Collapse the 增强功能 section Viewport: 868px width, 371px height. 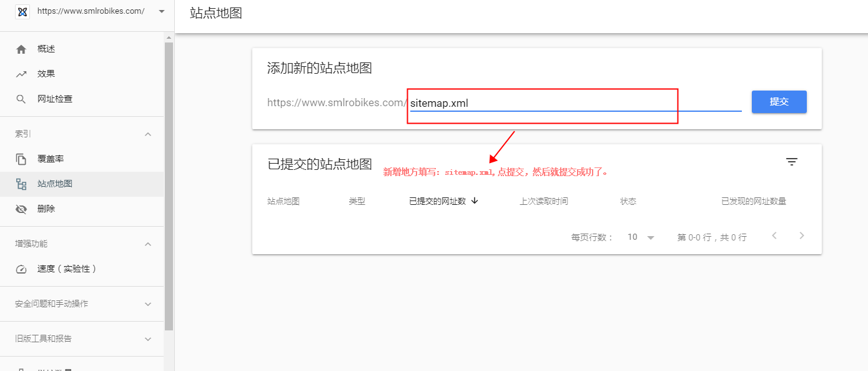point(148,244)
